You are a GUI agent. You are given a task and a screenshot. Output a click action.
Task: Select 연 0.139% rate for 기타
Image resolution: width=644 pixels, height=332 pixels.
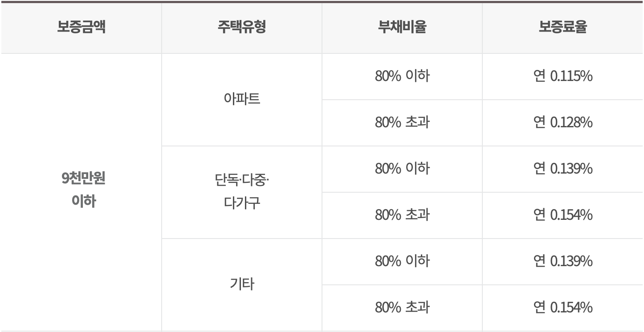tap(563, 262)
